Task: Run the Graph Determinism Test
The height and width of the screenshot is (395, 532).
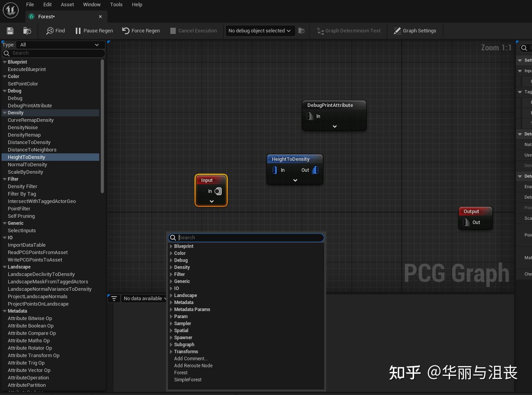Action: tap(348, 31)
